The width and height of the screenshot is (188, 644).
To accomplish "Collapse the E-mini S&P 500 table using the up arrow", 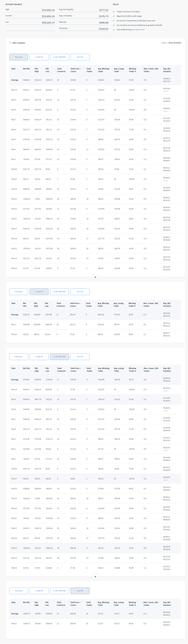I will point(95,576).
